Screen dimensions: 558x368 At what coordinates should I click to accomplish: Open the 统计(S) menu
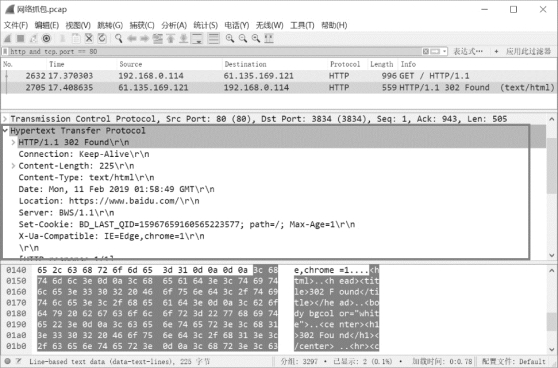click(205, 25)
